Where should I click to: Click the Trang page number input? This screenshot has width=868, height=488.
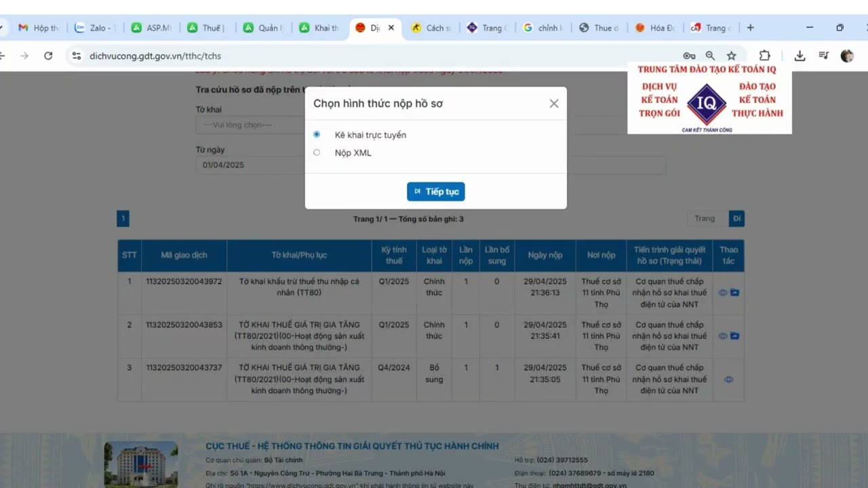[x=707, y=218]
